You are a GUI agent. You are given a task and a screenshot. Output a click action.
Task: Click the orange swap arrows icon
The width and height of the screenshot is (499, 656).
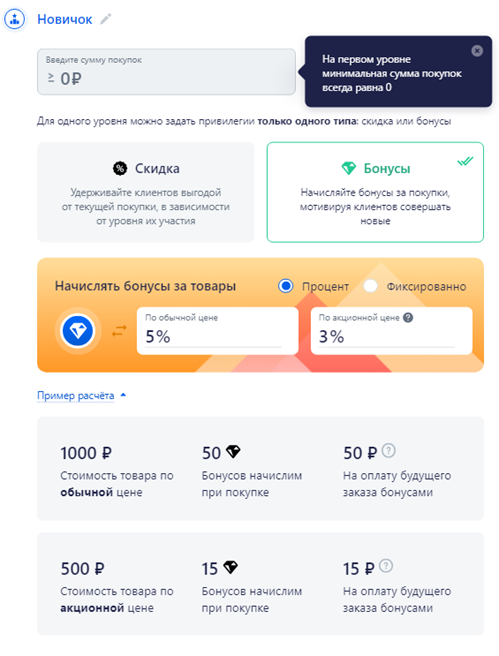[x=119, y=331]
